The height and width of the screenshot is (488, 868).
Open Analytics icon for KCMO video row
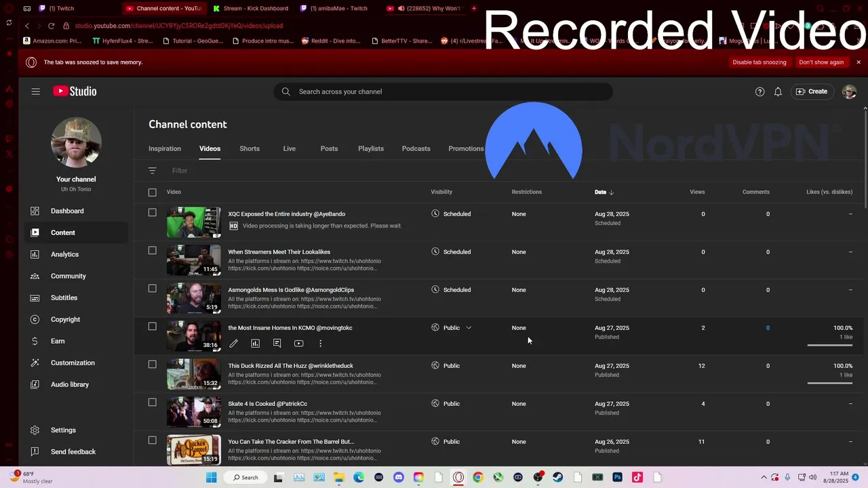pyautogui.click(x=255, y=344)
